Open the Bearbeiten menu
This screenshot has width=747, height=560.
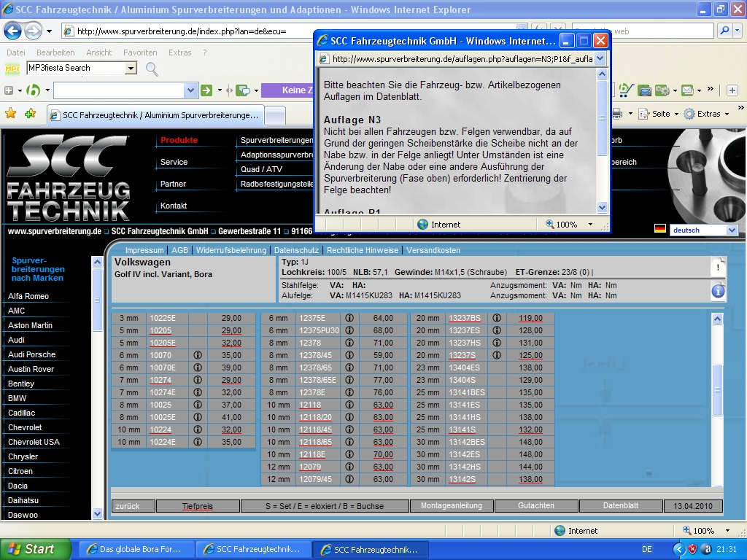(x=55, y=52)
